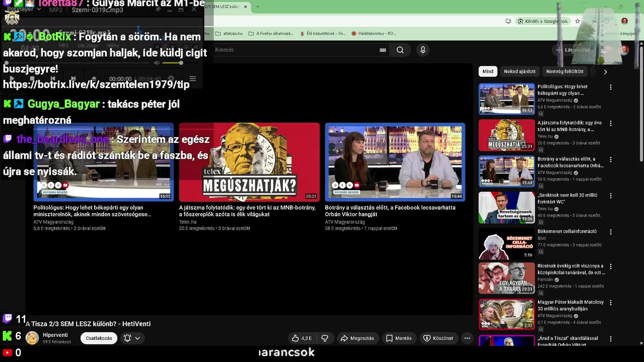644x362 pixels.
Task: Open Hiperventi channel avatar
Action: point(32,338)
